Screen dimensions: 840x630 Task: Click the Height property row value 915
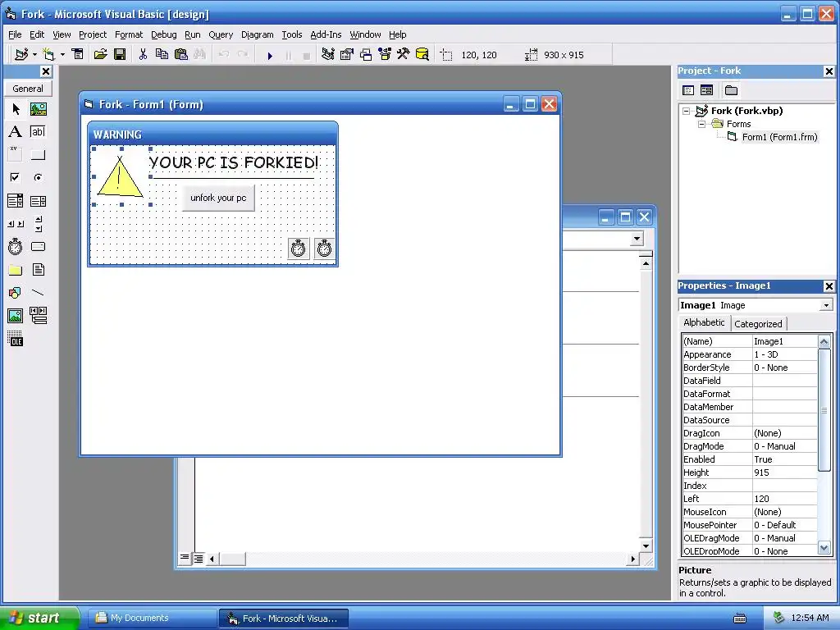click(785, 472)
